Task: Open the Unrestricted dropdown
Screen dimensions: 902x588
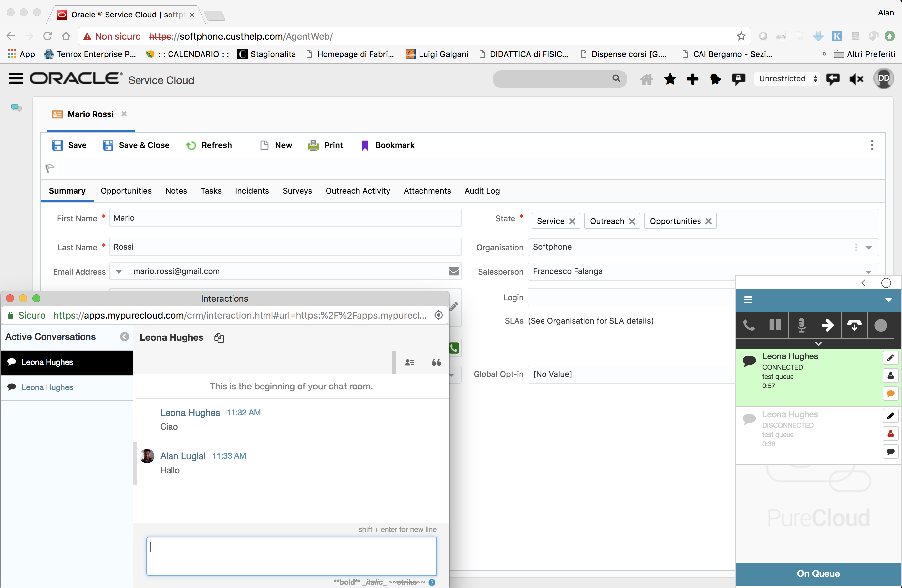Action: [788, 79]
